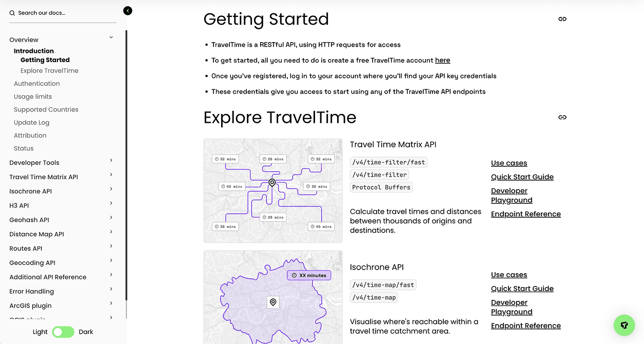Click the origin pin on the Matrix map
644x344 pixels.
pyautogui.click(x=272, y=183)
